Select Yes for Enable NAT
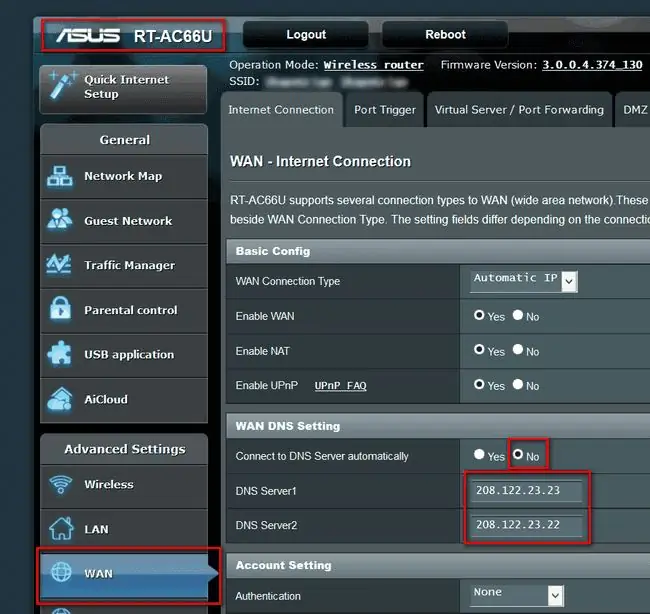650x614 pixels. pyautogui.click(x=479, y=349)
